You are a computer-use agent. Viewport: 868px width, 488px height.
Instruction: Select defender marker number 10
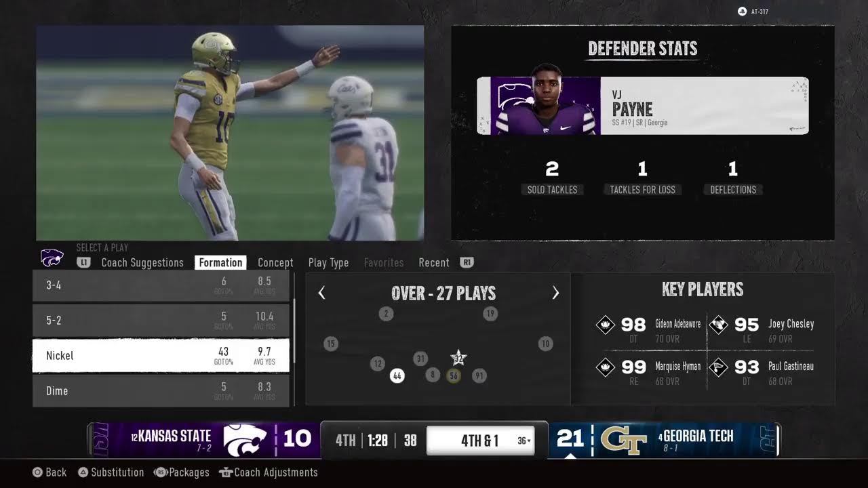545,344
